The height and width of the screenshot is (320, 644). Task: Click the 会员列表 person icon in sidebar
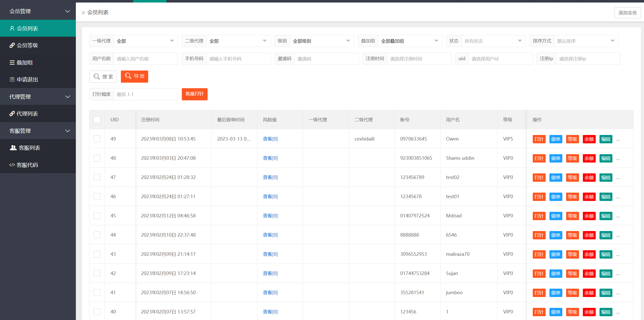pyautogui.click(x=12, y=28)
